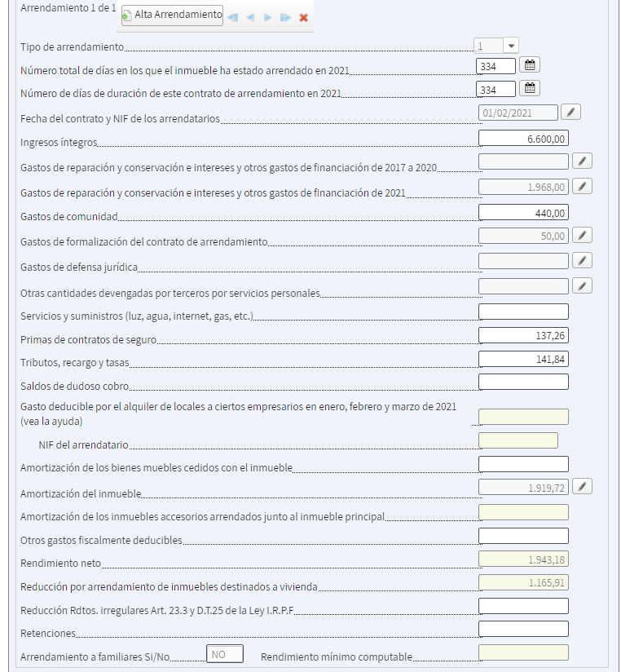Jump to the last arrendamiento record
Image resolution: width=621 pixels, height=672 pixels.
285,17
